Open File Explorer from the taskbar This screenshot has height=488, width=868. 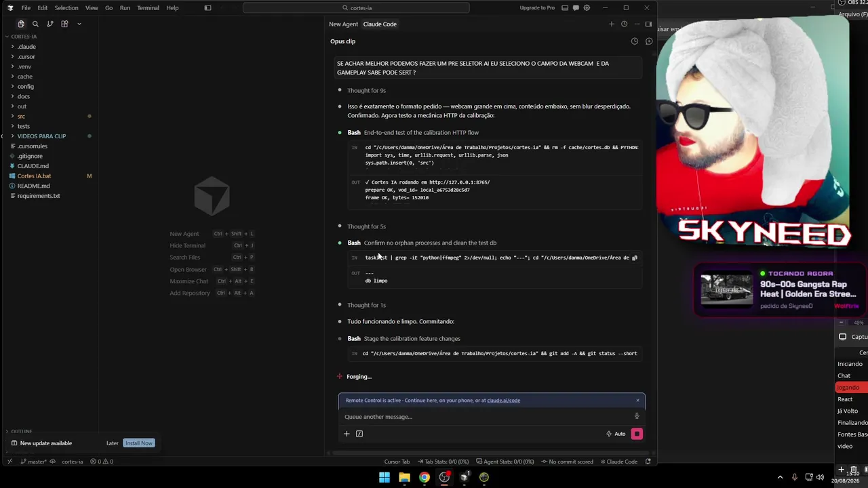404,477
